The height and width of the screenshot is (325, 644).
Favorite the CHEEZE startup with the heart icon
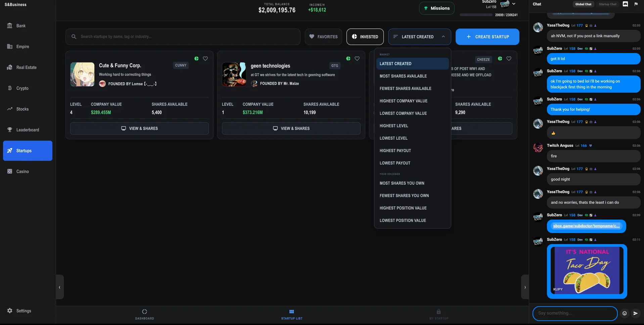pos(509,58)
